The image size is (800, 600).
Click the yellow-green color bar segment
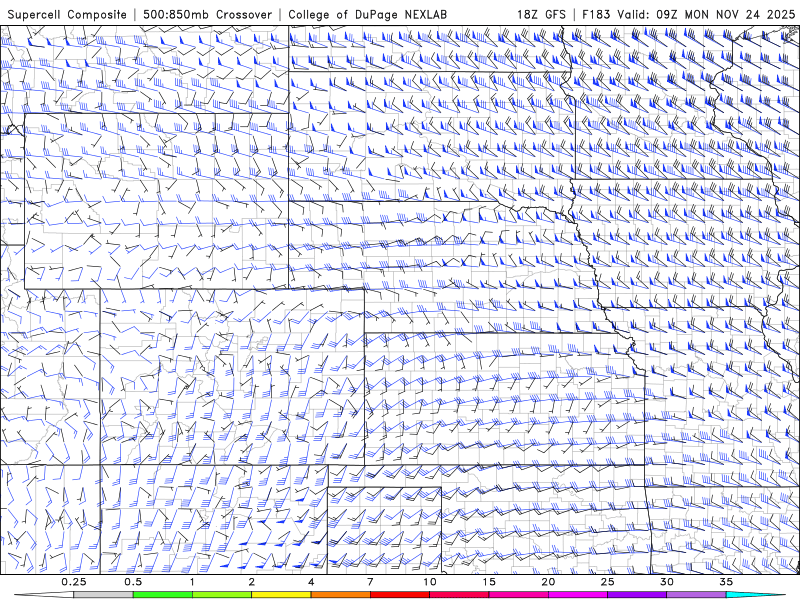[222, 595]
